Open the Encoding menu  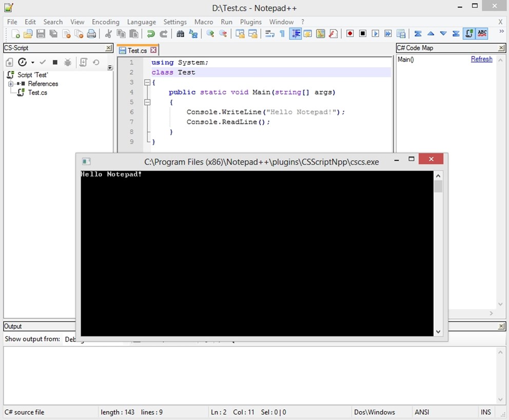[x=106, y=22]
